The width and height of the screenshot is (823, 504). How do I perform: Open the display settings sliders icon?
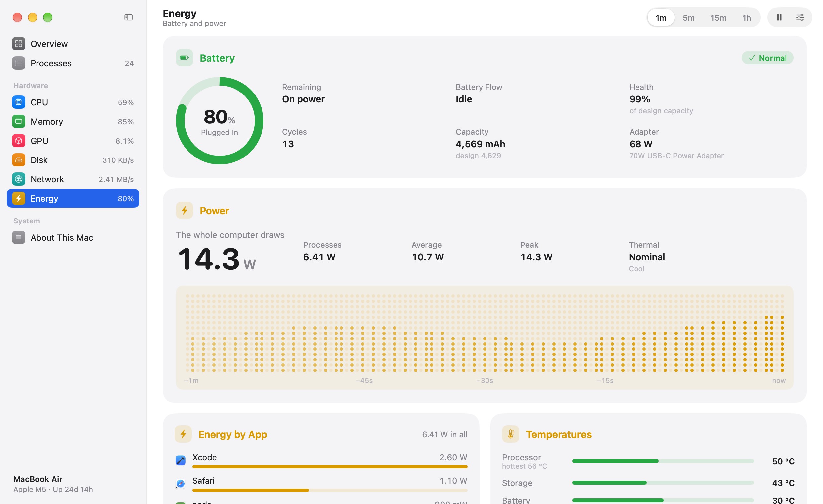pos(800,17)
